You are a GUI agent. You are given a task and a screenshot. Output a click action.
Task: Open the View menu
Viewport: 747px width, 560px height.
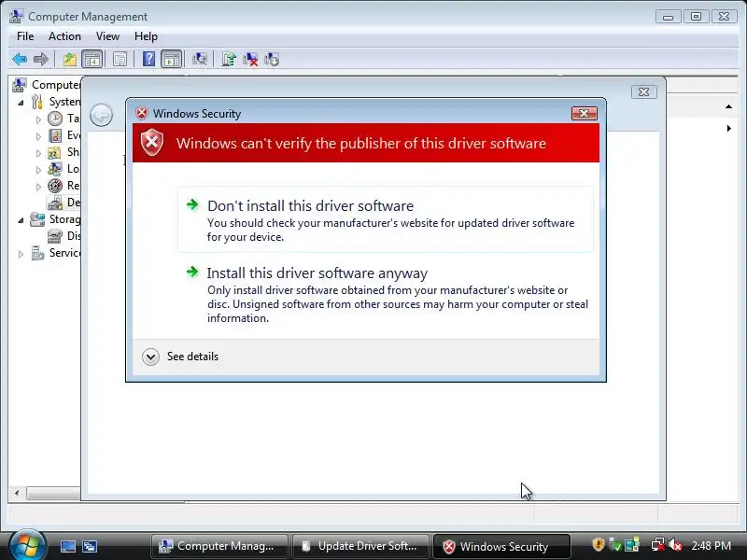[x=107, y=36]
